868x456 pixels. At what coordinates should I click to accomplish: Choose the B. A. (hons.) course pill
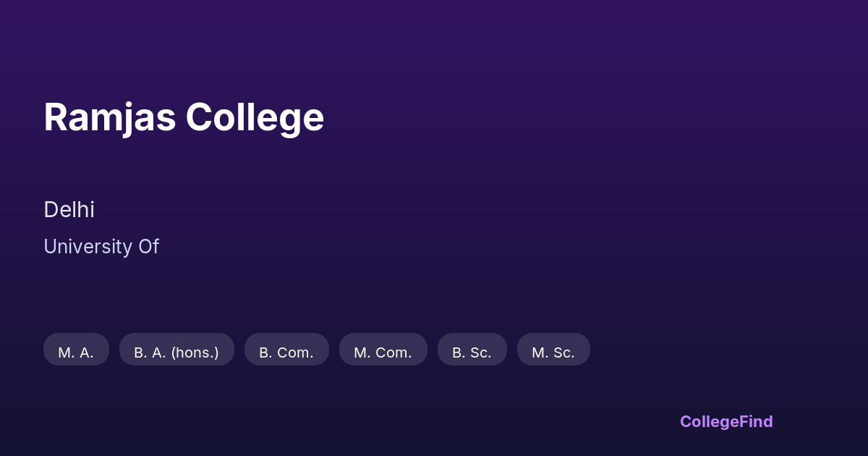click(176, 352)
